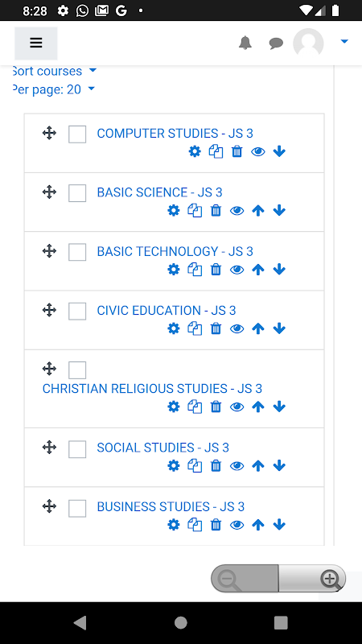Screen dimensions: 362x644
Task: Expand the user menu arrow beside avatar
Action: (x=344, y=41)
